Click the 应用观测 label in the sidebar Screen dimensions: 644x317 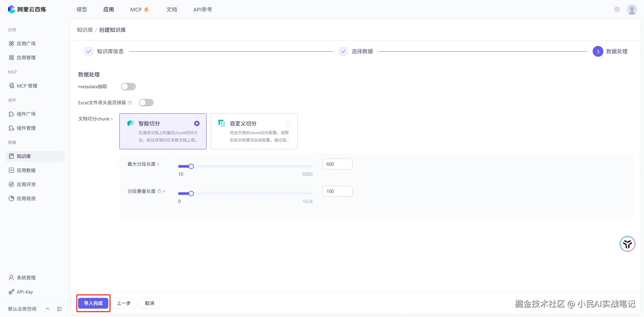26,199
